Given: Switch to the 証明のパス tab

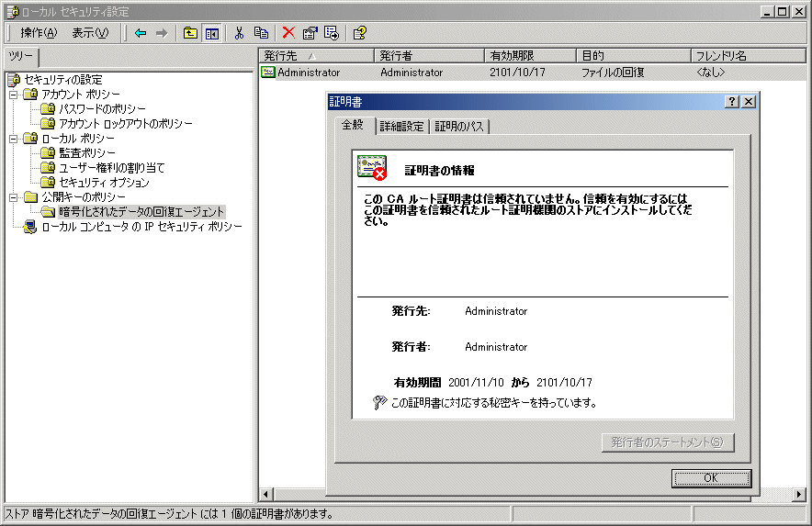Looking at the screenshot, I should (459, 127).
